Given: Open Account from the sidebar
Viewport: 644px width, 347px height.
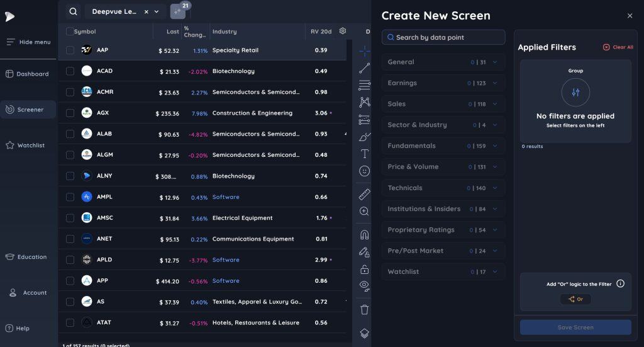Looking at the screenshot, I should [x=28, y=293].
